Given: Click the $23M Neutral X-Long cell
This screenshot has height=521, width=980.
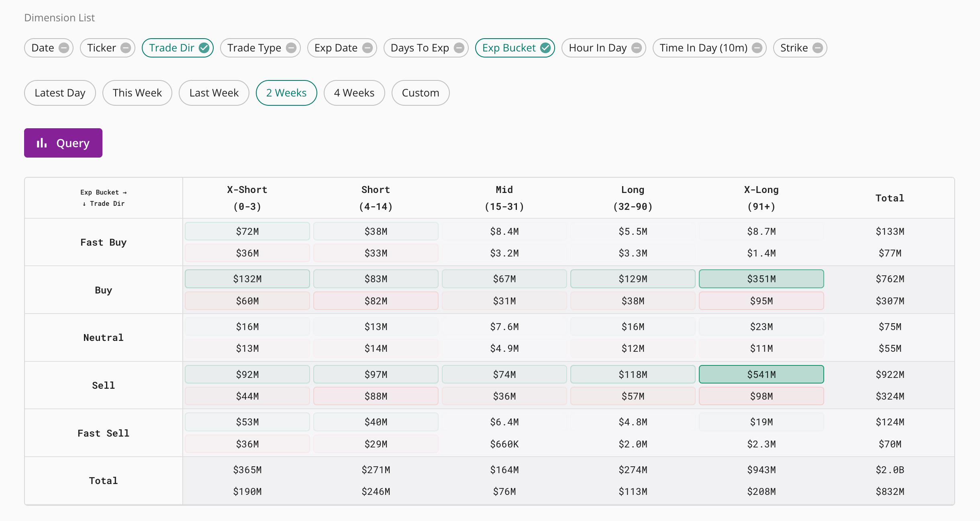Looking at the screenshot, I should (x=762, y=327).
